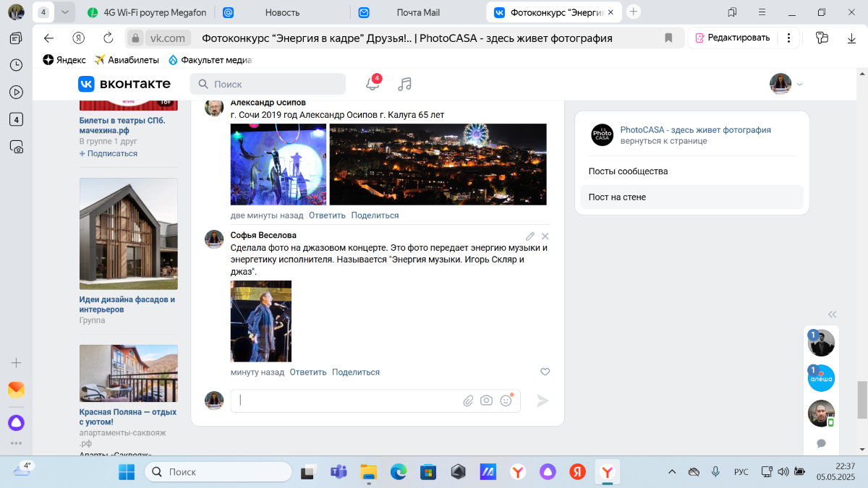The width and height of the screenshot is (868, 488).
Task: Click the VK search field
Action: (x=268, y=84)
